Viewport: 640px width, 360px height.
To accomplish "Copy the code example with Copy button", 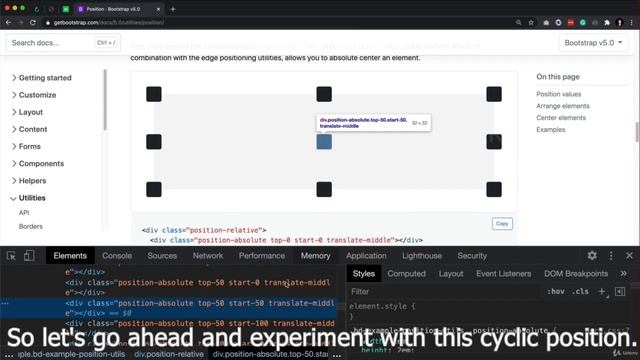I will tap(502, 224).
